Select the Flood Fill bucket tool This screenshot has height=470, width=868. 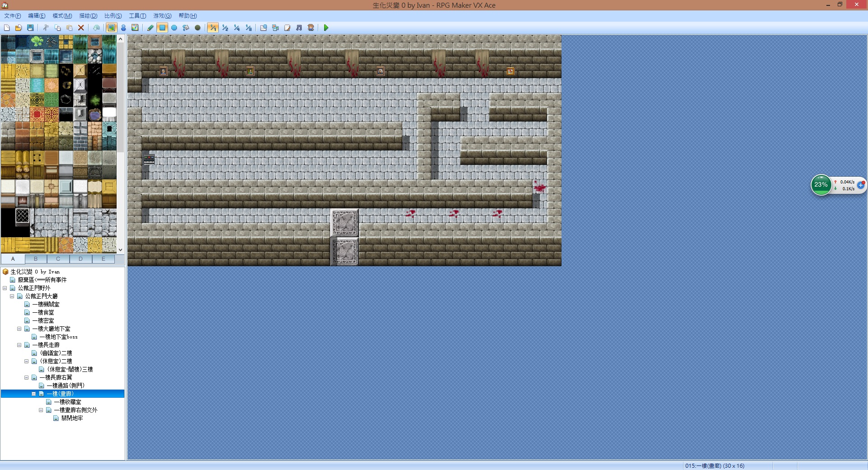pos(186,28)
